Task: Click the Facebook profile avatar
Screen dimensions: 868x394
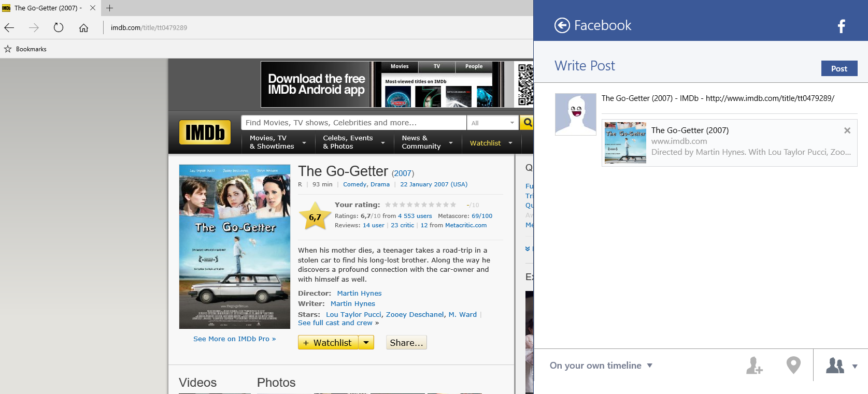Action: coord(575,114)
